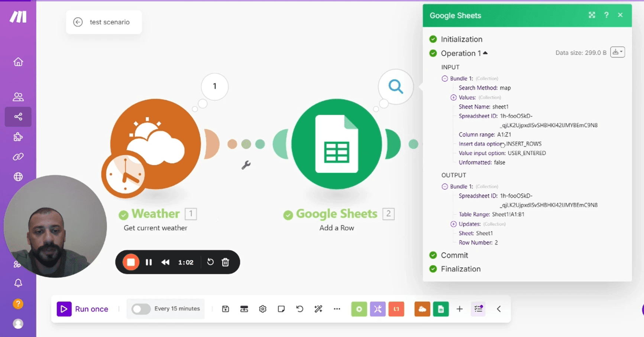Select the Finalization step
The image size is (644, 337).
[461, 269]
